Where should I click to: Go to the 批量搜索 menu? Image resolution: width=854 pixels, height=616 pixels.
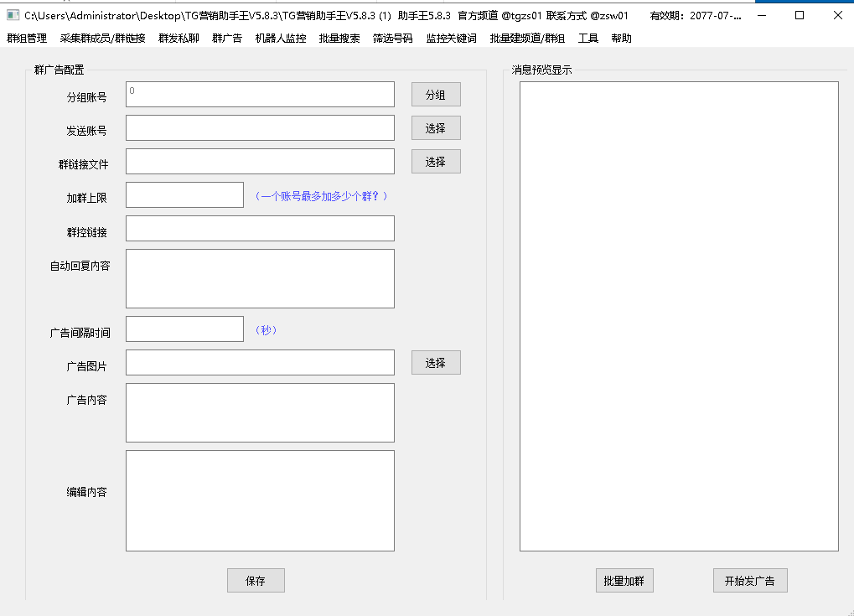pyautogui.click(x=339, y=39)
